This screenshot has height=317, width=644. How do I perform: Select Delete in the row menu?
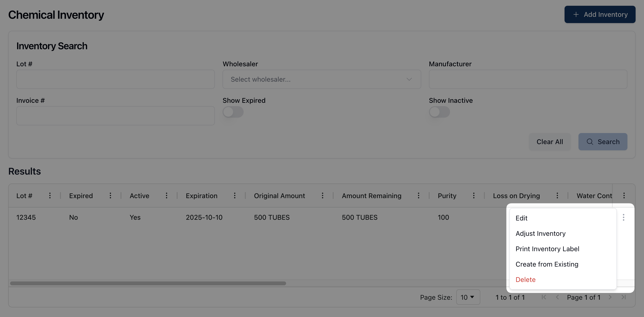pyautogui.click(x=525, y=280)
